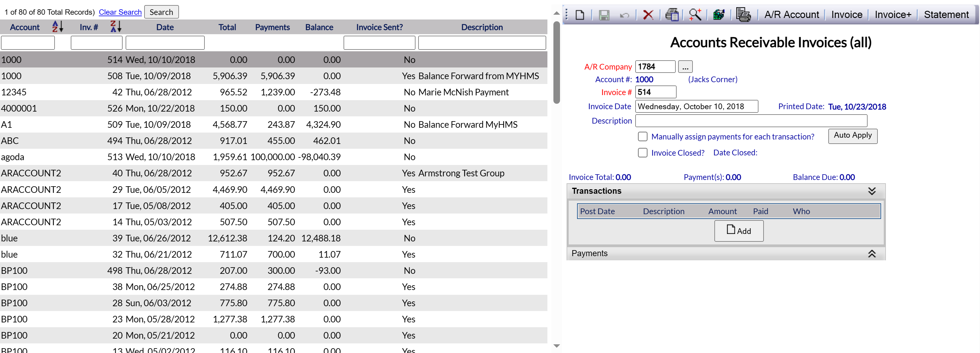The image size is (980, 353).
Task: Click the Payments column header
Action: (273, 27)
